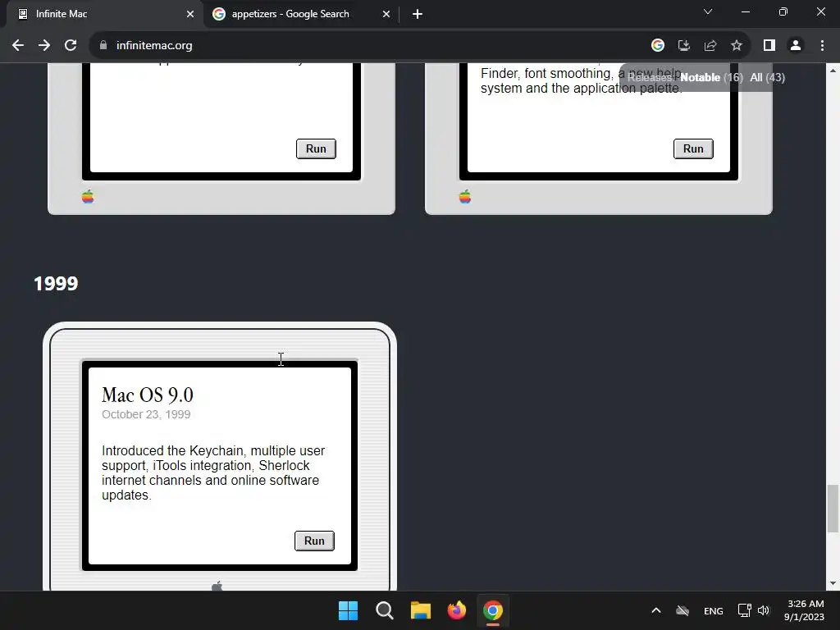Show Notable (16) releases
Screen dimensions: 840x630
tap(711, 78)
